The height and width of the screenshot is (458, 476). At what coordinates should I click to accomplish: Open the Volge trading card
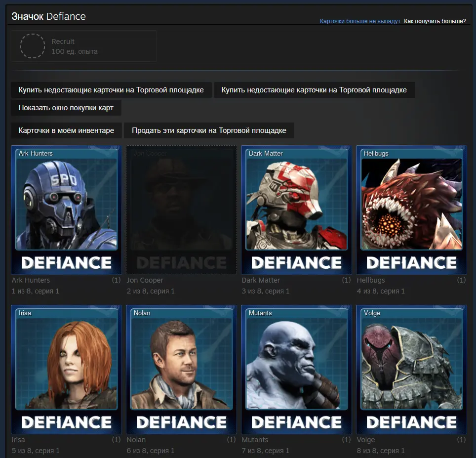pyautogui.click(x=411, y=370)
